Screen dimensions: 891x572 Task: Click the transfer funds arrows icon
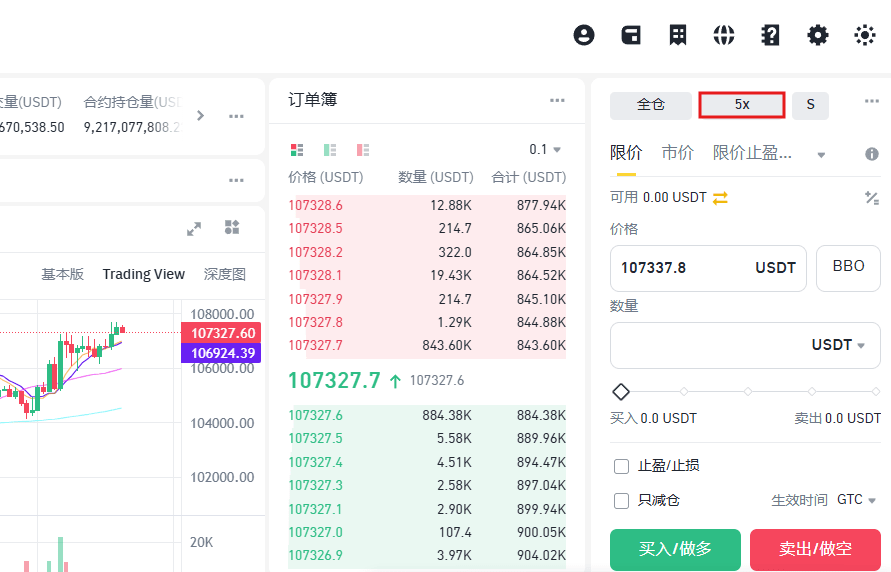point(720,198)
